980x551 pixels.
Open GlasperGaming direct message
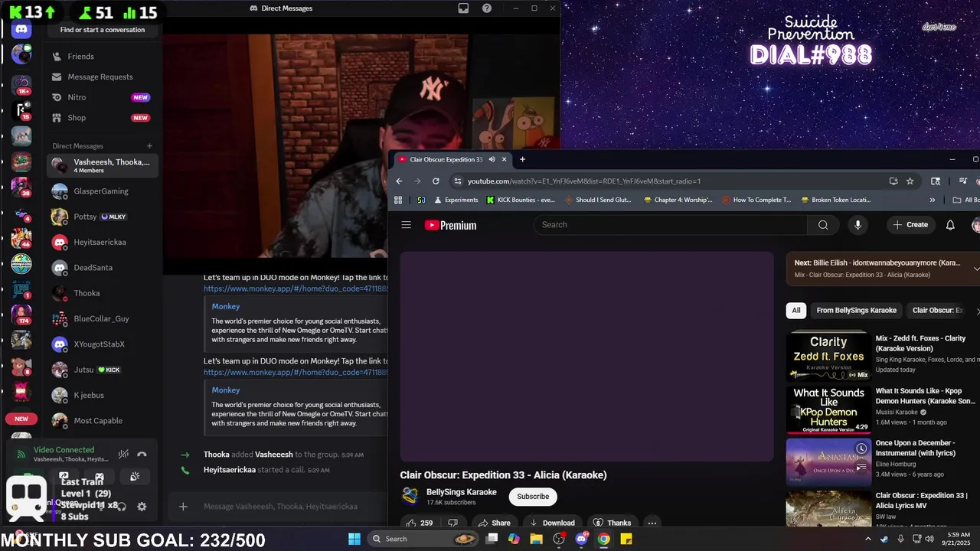102,191
